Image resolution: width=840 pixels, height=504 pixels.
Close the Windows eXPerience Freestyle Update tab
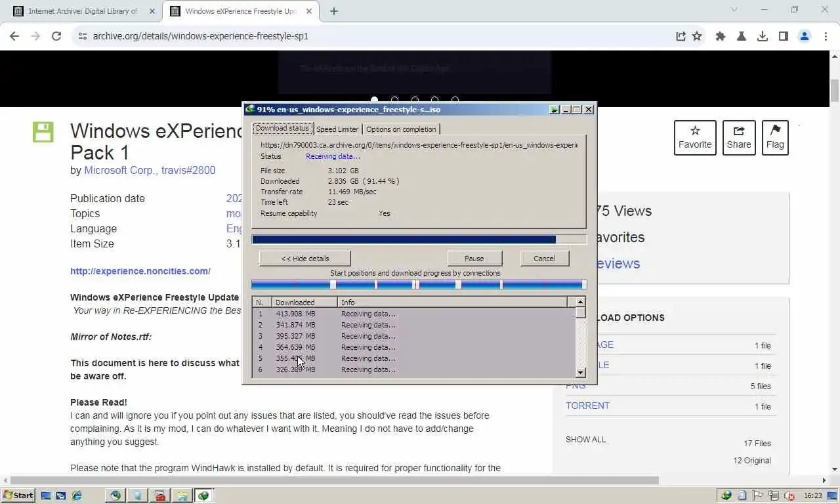point(310,11)
